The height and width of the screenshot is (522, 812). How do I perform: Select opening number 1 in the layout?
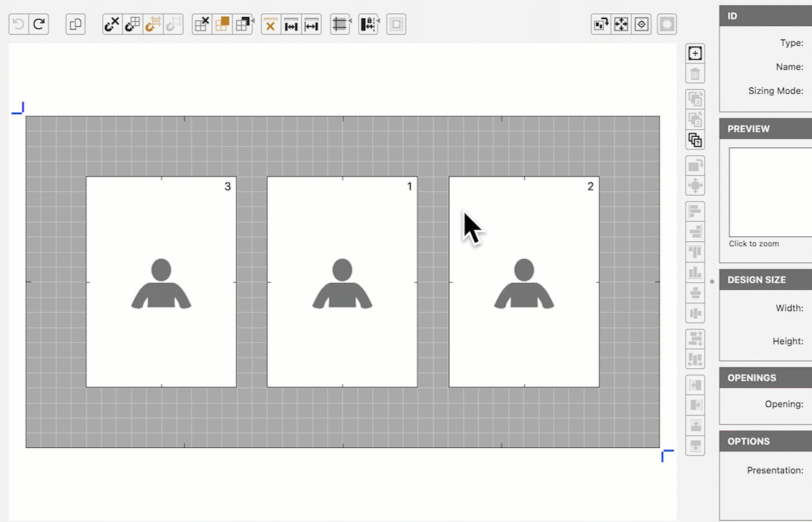342,281
